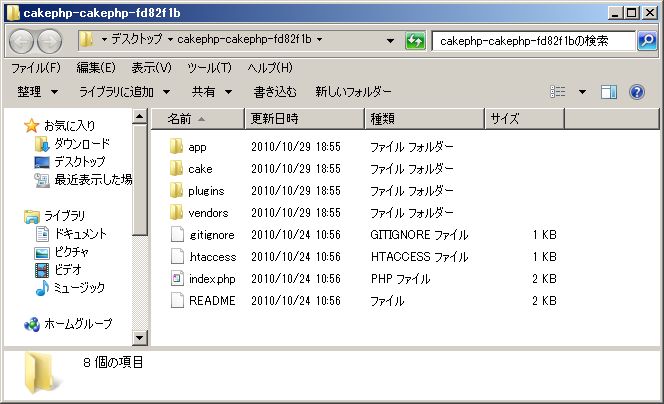The height and width of the screenshot is (404, 664).
Task: Click the Back navigation arrow button
Action: point(21,41)
